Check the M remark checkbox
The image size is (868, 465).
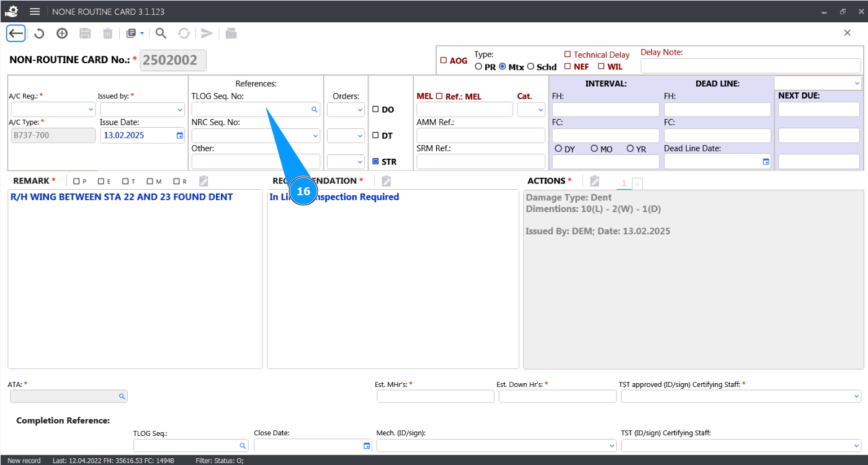150,181
